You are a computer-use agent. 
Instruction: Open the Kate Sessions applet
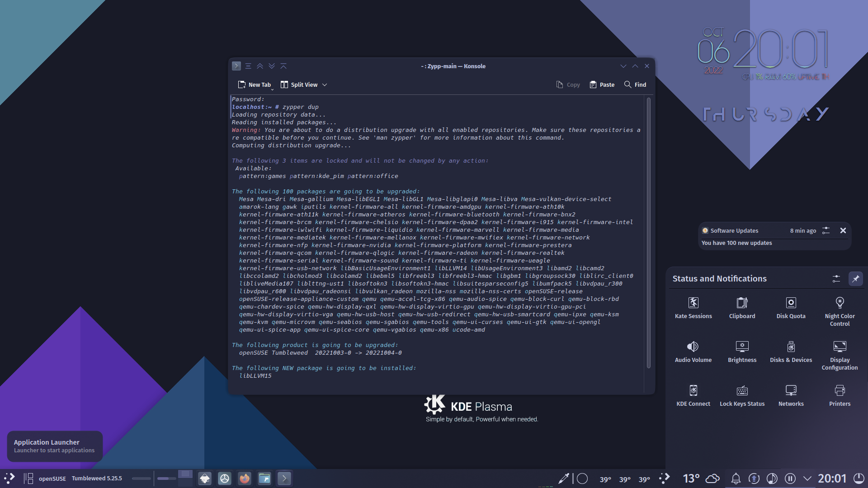[693, 307]
